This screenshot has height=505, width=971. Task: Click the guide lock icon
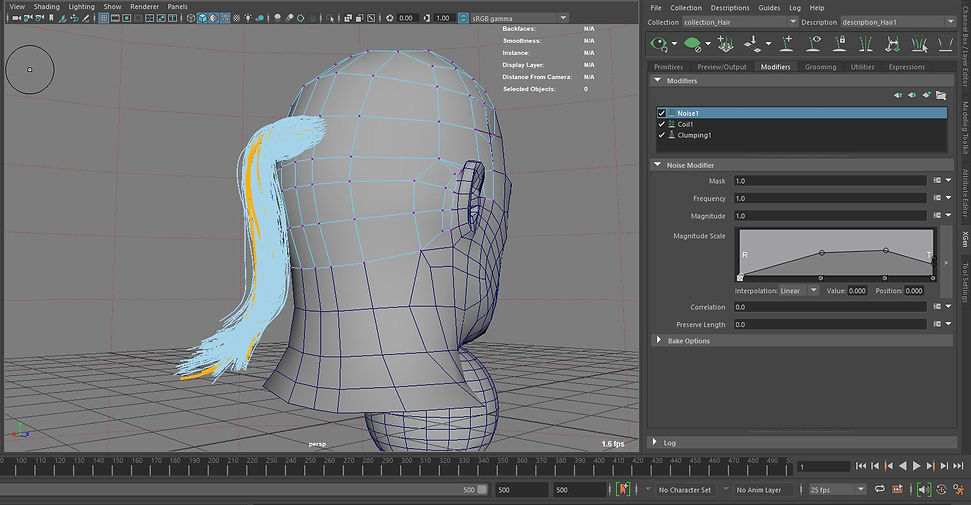coord(840,43)
